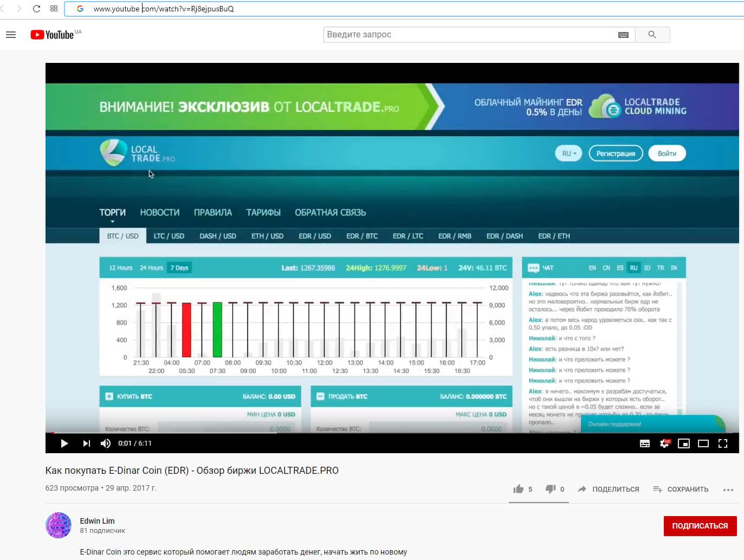
Task: Open the RU language dropdown
Action: coord(568,153)
